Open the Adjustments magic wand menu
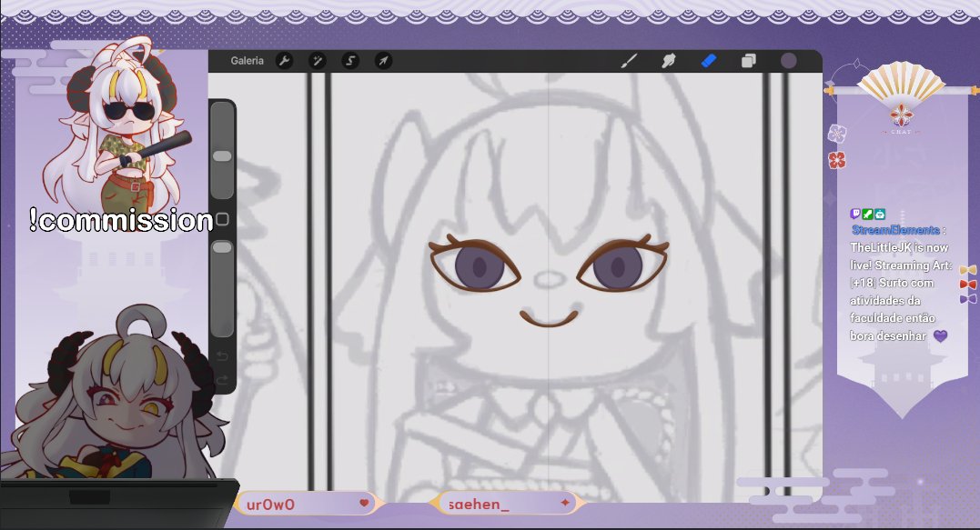Viewport: 980px width, 530px height. pyautogui.click(x=318, y=61)
